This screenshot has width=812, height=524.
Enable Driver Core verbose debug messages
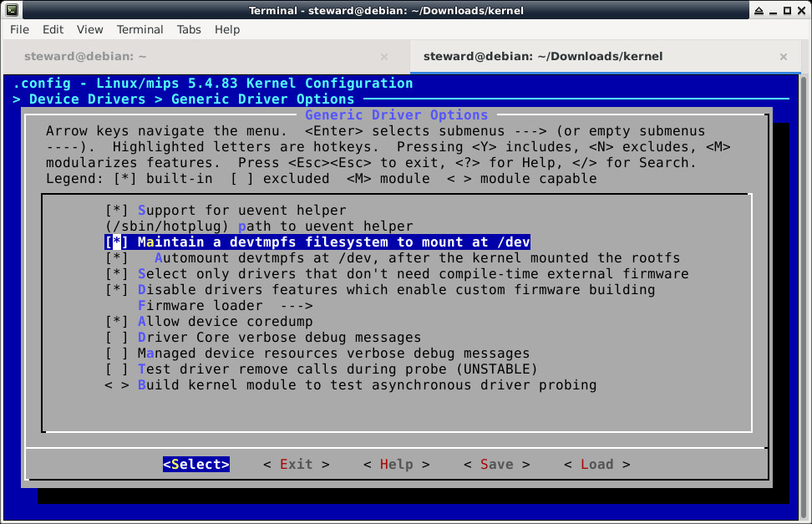pyautogui.click(x=116, y=338)
